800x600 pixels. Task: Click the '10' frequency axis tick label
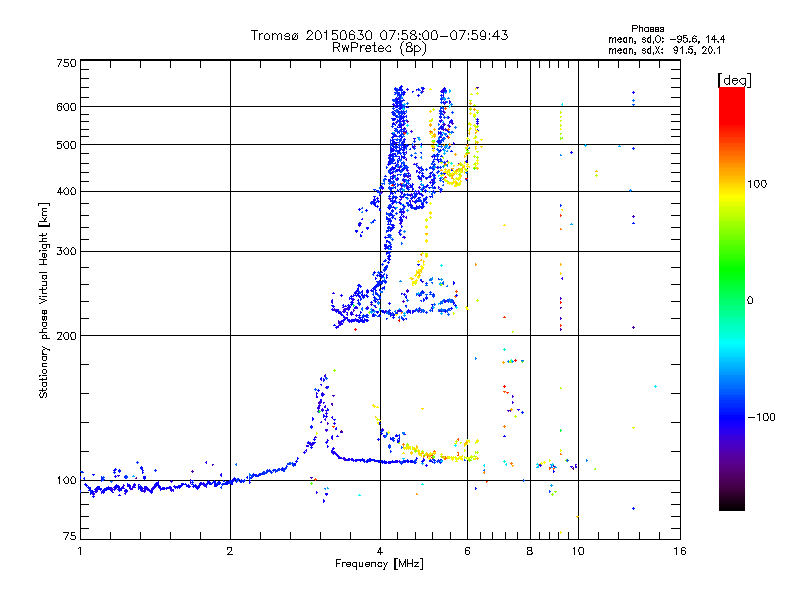578,551
